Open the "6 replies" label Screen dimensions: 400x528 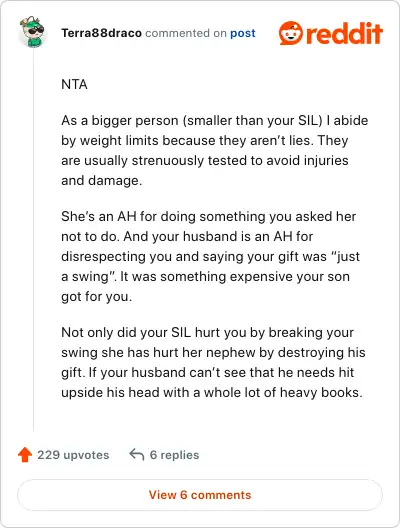[x=174, y=455]
